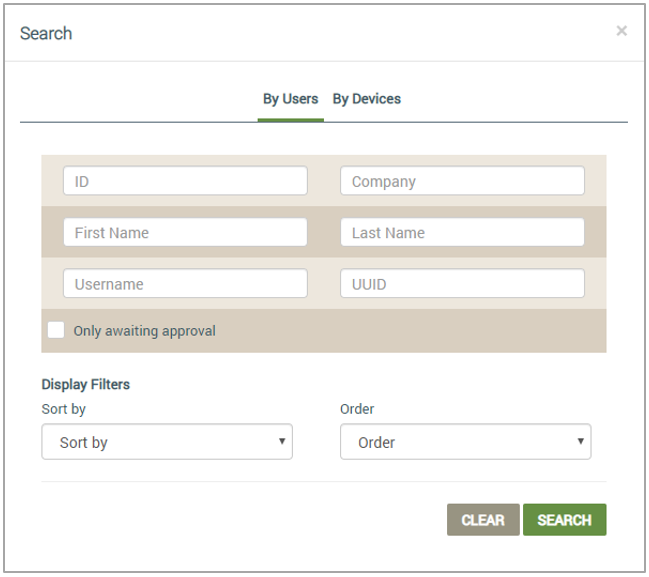The width and height of the screenshot is (649, 577).
Task: Click the CLEAR button
Action: (483, 520)
